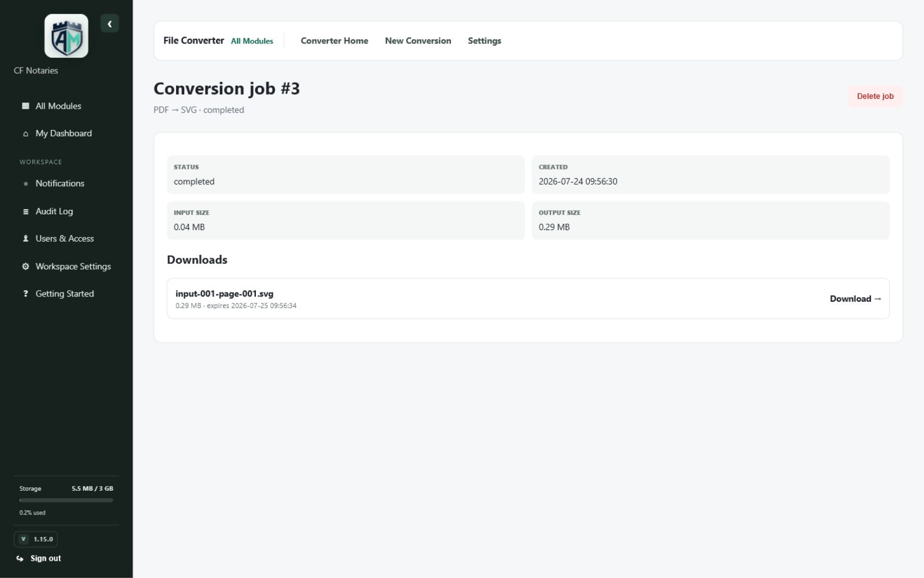This screenshot has height=578, width=924.
Task: Sign out of the workspace
Action: [46, 558]
